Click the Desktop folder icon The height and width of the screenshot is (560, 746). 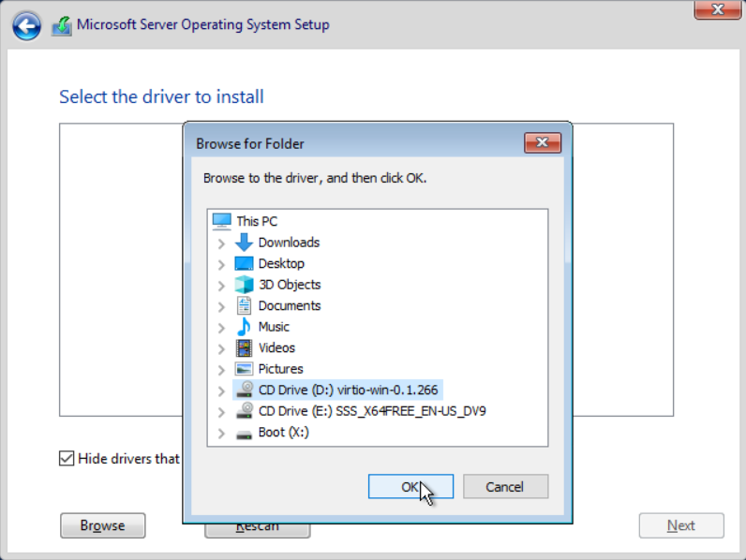244,264
